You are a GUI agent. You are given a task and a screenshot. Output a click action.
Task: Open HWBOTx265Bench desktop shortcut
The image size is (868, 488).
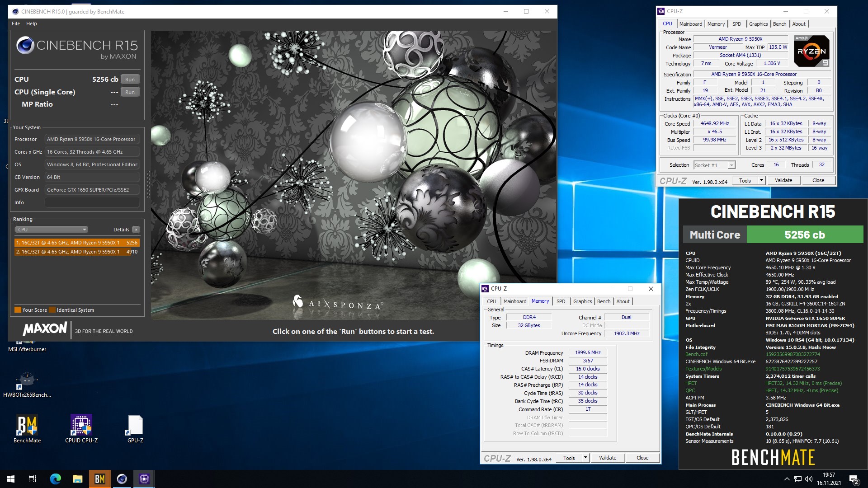click(27, 384)
